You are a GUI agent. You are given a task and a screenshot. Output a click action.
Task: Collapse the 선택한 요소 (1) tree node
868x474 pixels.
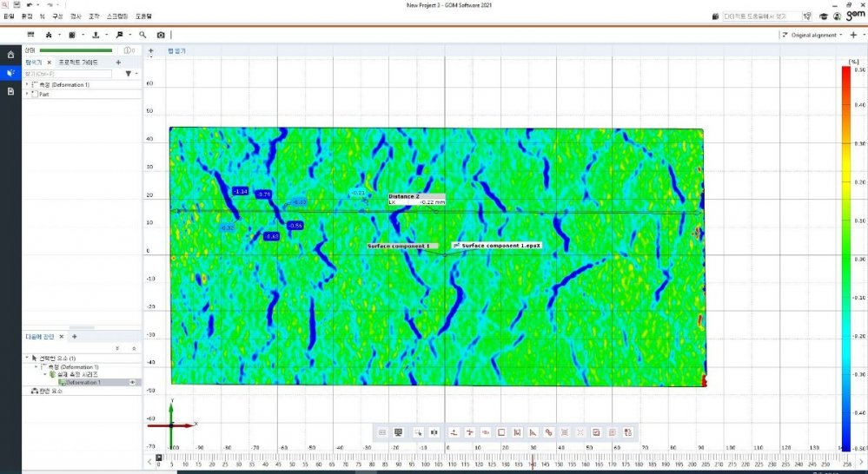click(x=27, y=359)
